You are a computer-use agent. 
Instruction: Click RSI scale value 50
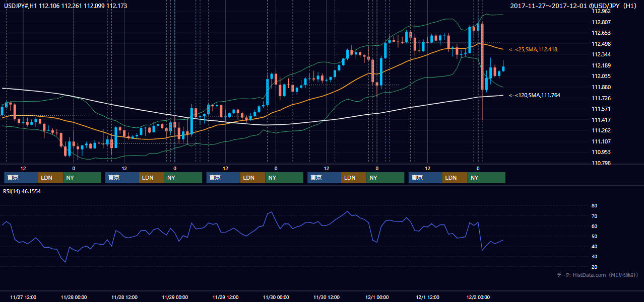click(x=595, y=236)
